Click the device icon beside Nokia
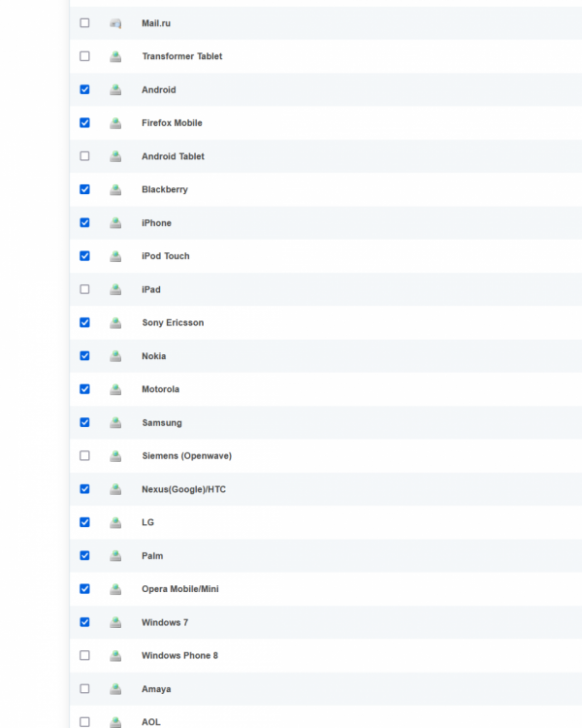582x728 pixels. (x=115, y=356)
